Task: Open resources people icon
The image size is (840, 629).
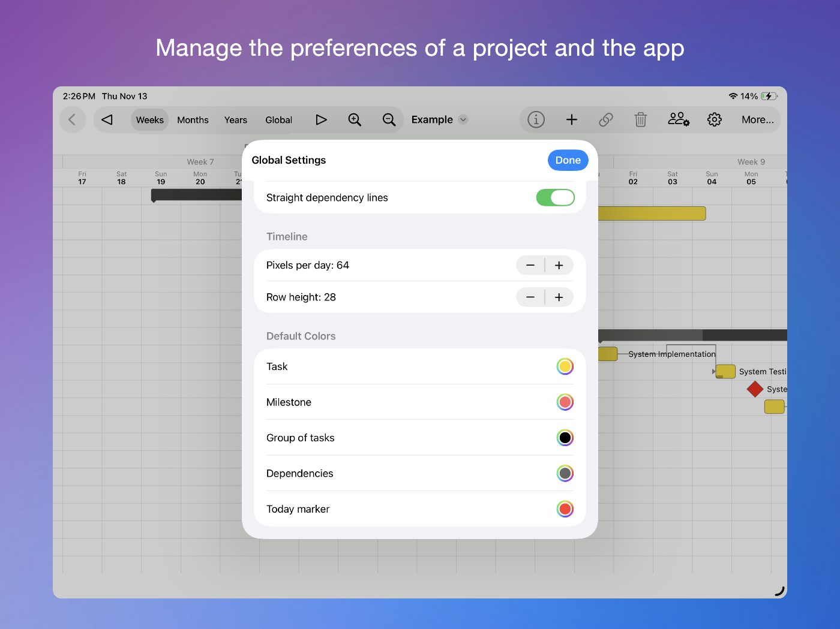Action: (x=678, y=120)
